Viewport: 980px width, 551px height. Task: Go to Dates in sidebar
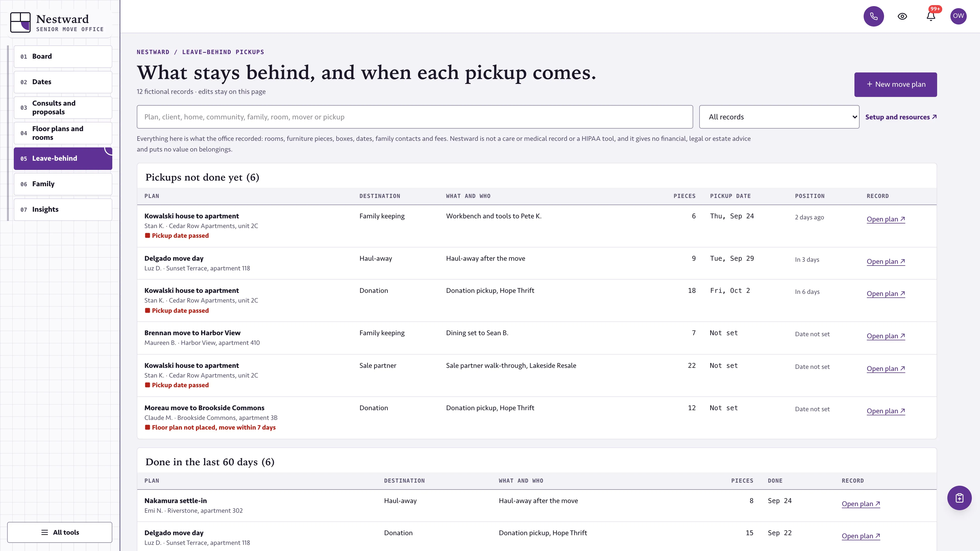pos(63,82)
